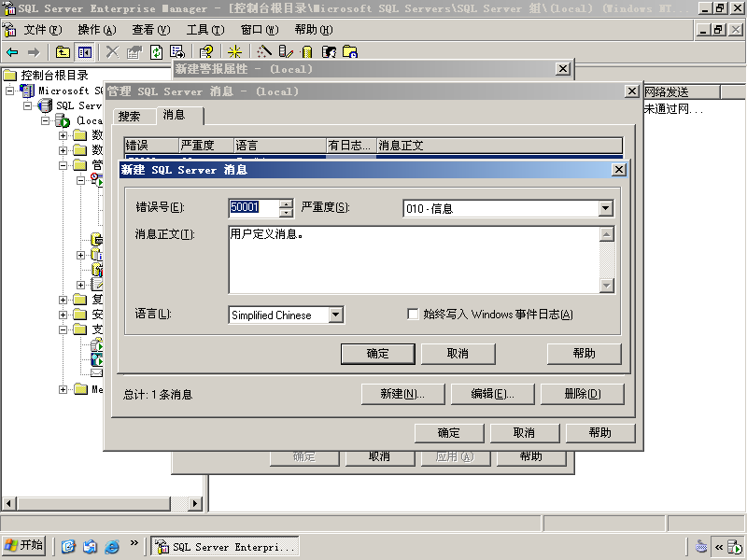
Task: Expand the 安... folder tree node
Action: pyautogui.click(x=63, y=315)
